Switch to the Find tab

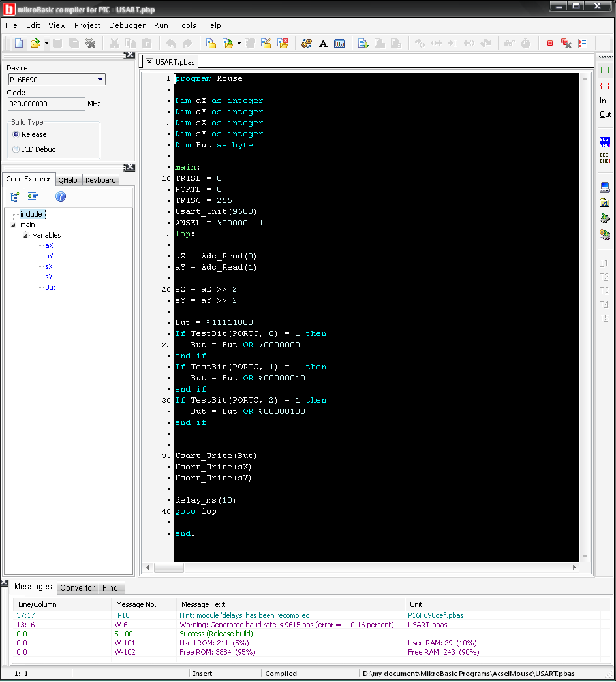coord(110,587)
